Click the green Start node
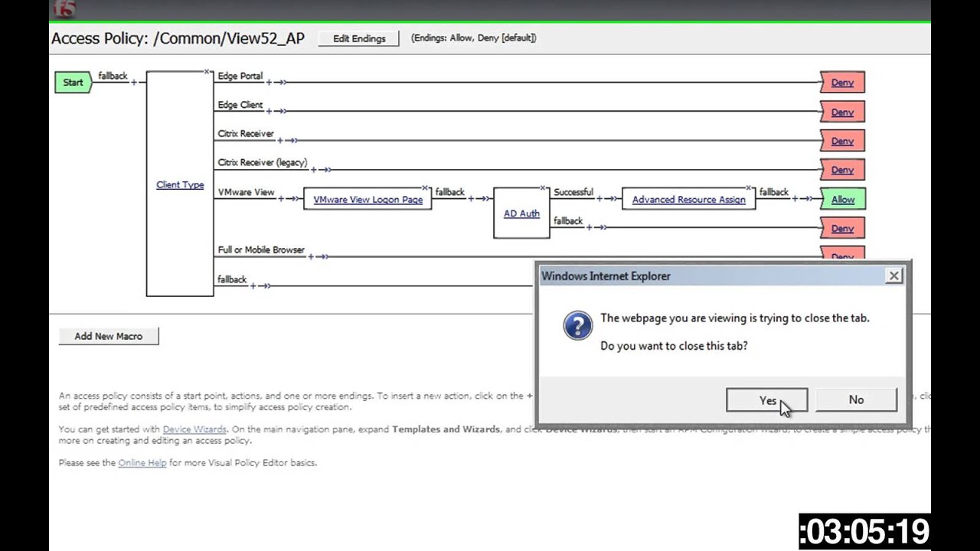The image size is (980, 551). coord(73,82)
